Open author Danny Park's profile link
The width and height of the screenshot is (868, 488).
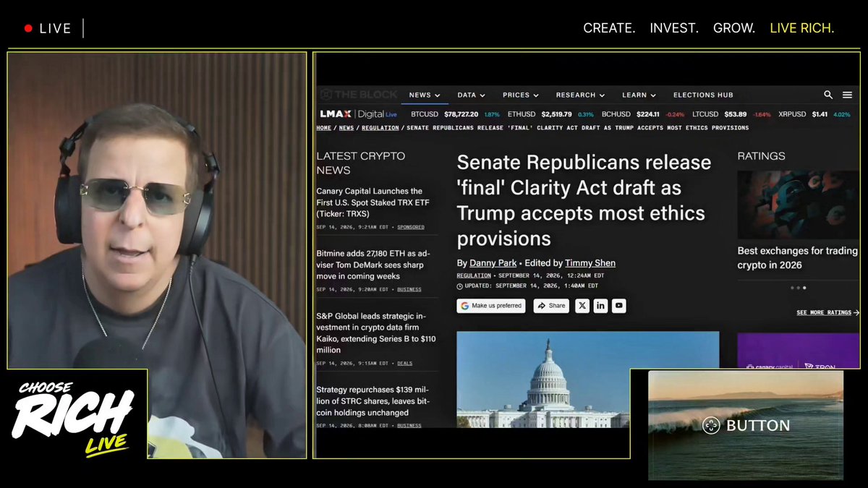493,263
